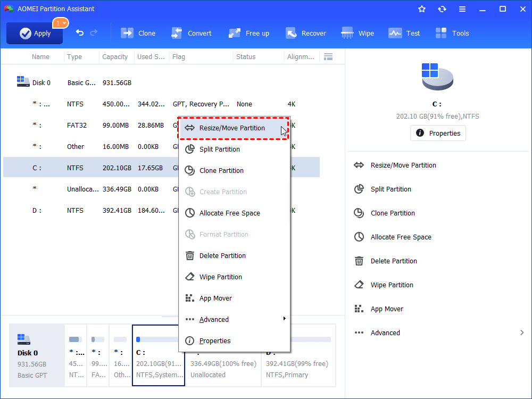Choose Resize/Move Partition in the context menu

[x=234, y=128]
